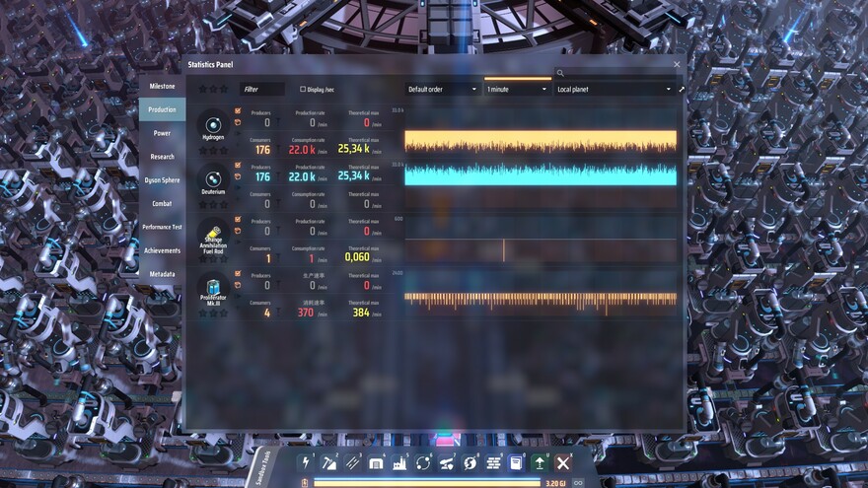
Task: Open the Milestone section
Action: point(162,86)
